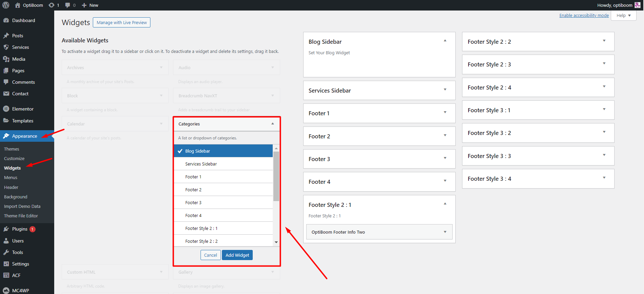Click the Services shield icon
644x294 pixels.
click(x=6, y=47)
